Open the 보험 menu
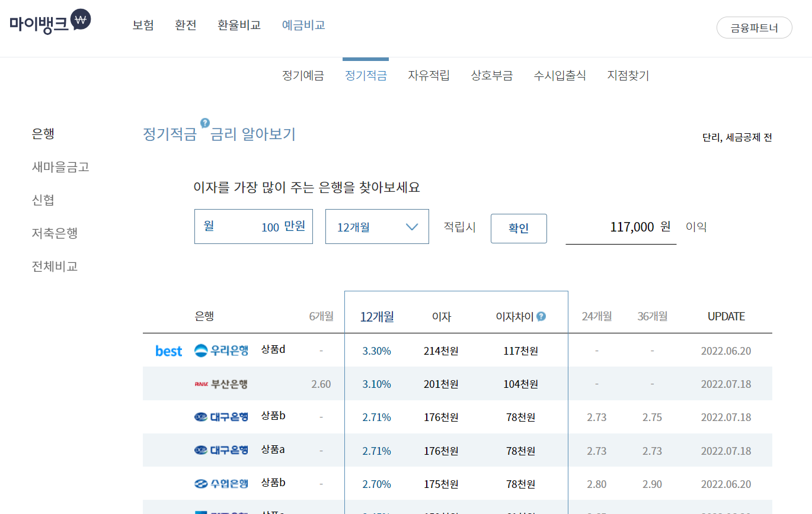The height and width of the screenshot is (514, 812). (143, 25)
